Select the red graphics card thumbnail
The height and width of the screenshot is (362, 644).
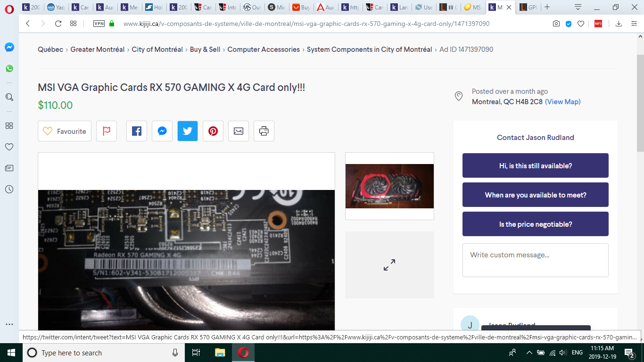[389, 186]
